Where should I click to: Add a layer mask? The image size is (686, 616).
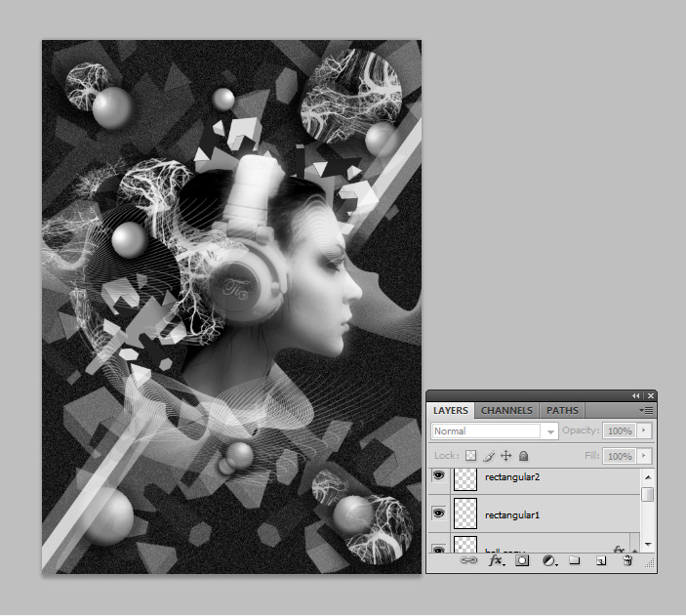[x=522, y=561]
